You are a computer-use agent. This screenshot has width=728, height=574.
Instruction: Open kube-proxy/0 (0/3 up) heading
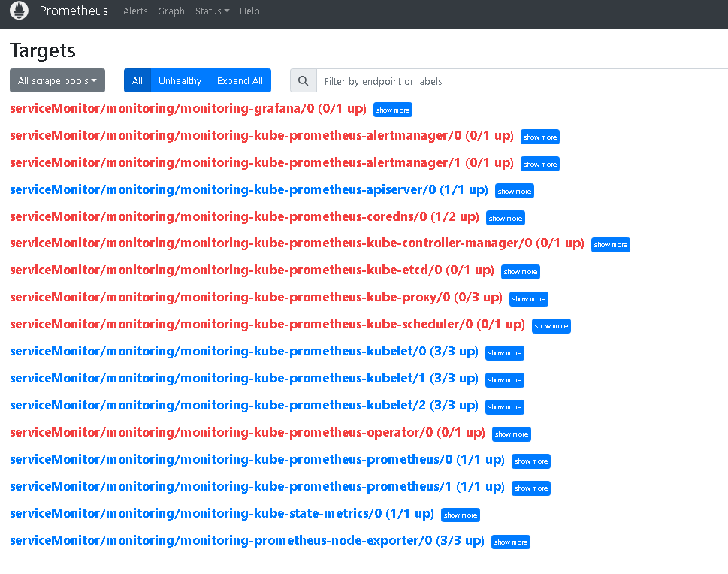coord(256,297)
